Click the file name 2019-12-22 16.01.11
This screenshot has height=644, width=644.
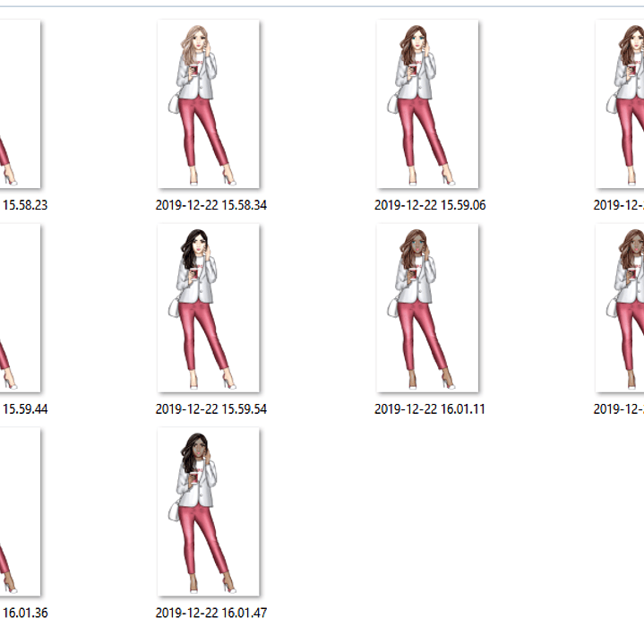(x=430, y=409)
